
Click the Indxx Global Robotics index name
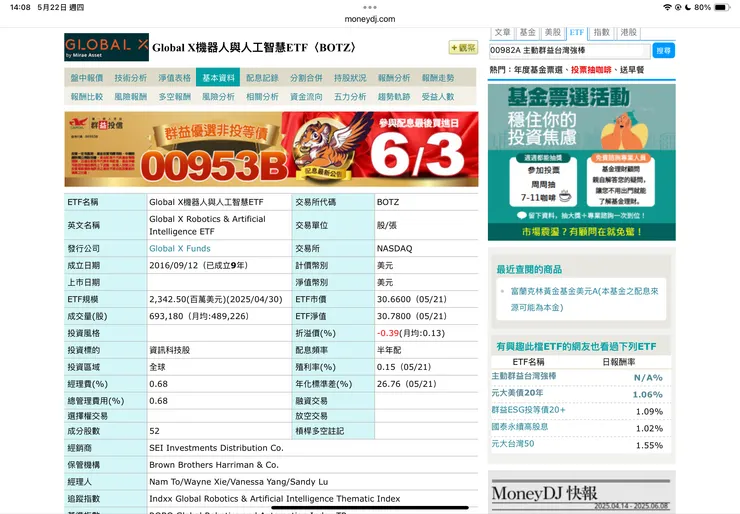point(275,499)
